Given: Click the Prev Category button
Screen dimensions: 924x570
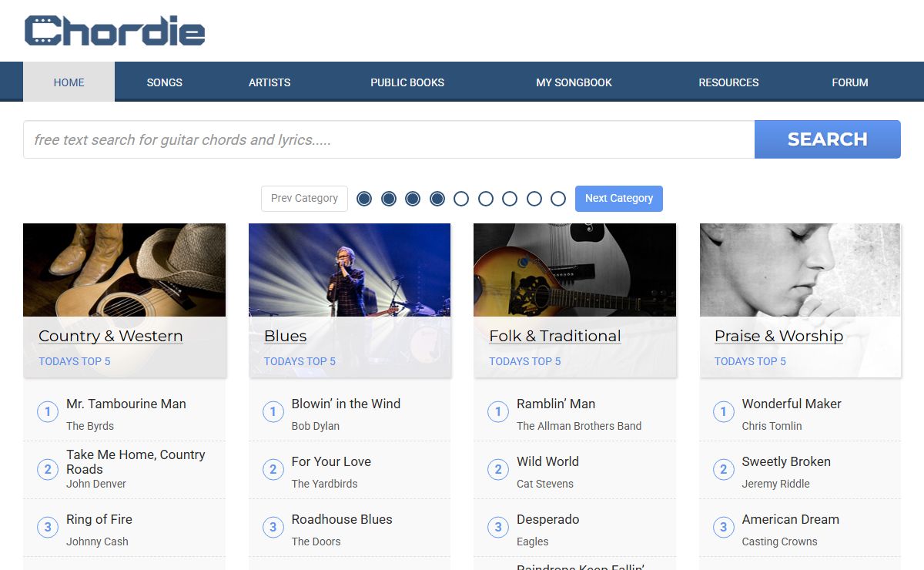Looking at the screenshot, I should coord(304,198).
